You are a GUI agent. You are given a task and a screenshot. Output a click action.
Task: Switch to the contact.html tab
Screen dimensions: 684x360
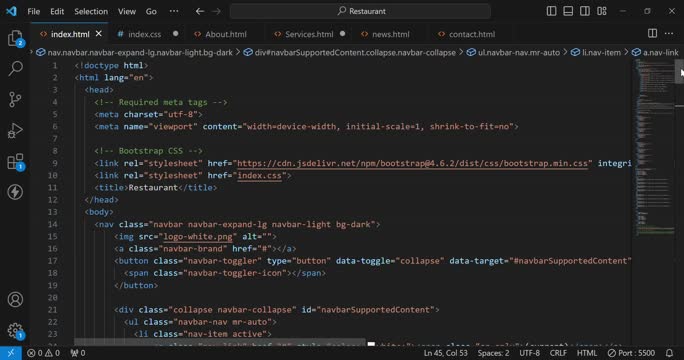click(472, 34)
